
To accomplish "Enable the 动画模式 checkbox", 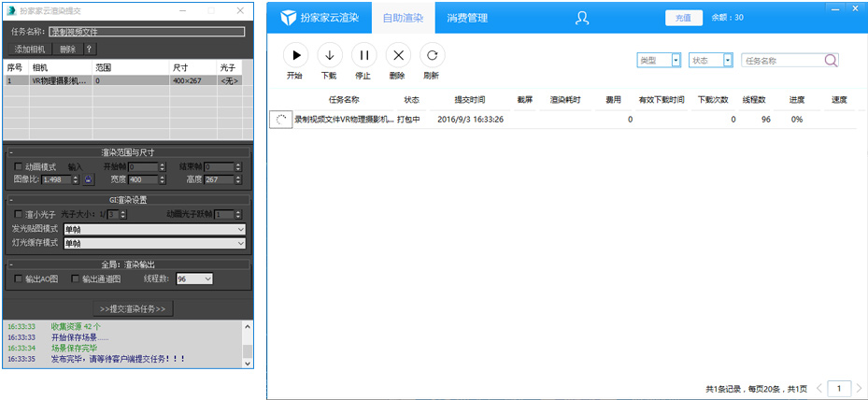I will [19, 166].
